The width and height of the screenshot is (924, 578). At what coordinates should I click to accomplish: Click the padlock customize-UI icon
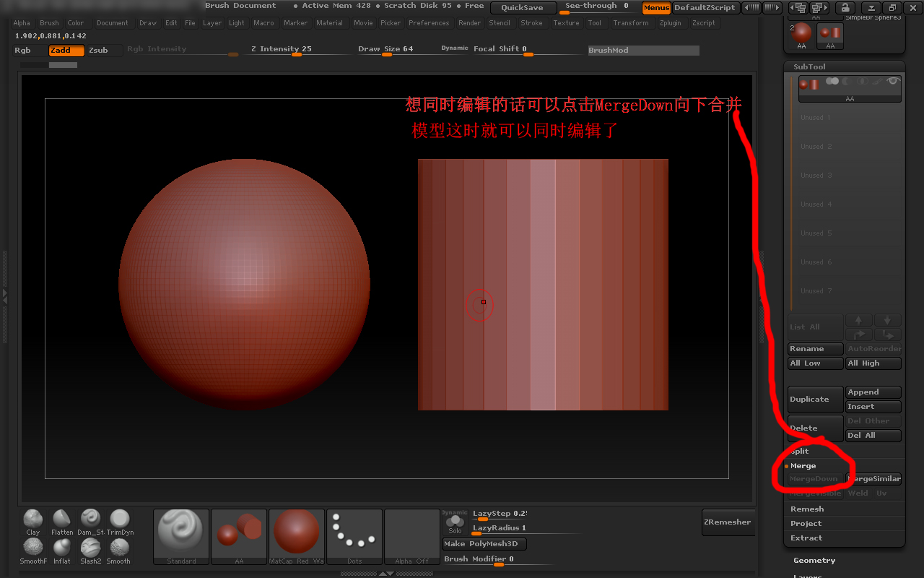click(x=845, y=8)
